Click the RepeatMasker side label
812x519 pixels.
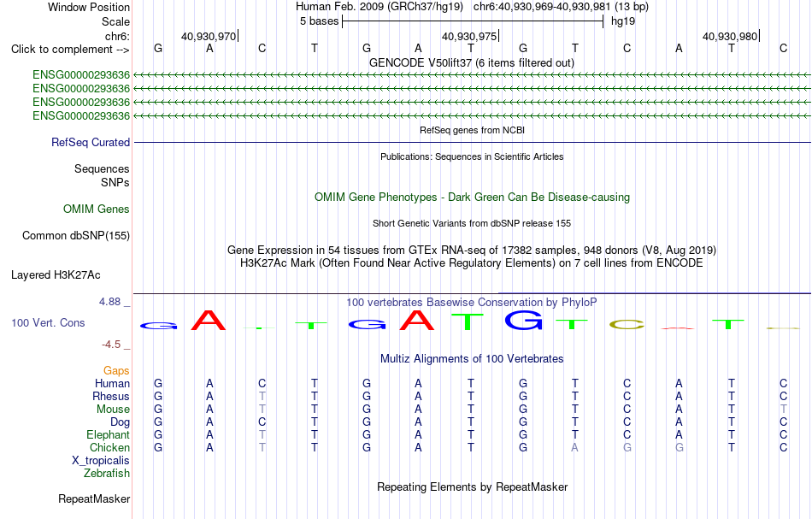click(94, 498)
